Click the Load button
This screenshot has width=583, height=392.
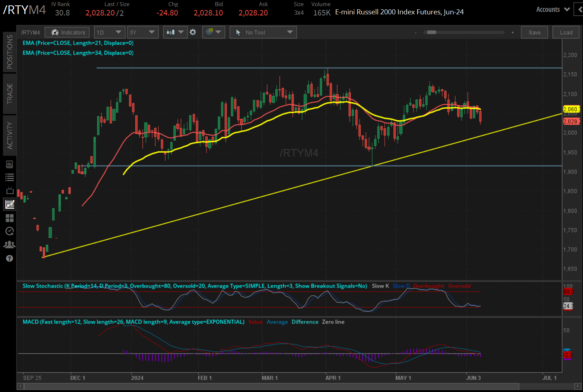point(566,32)
